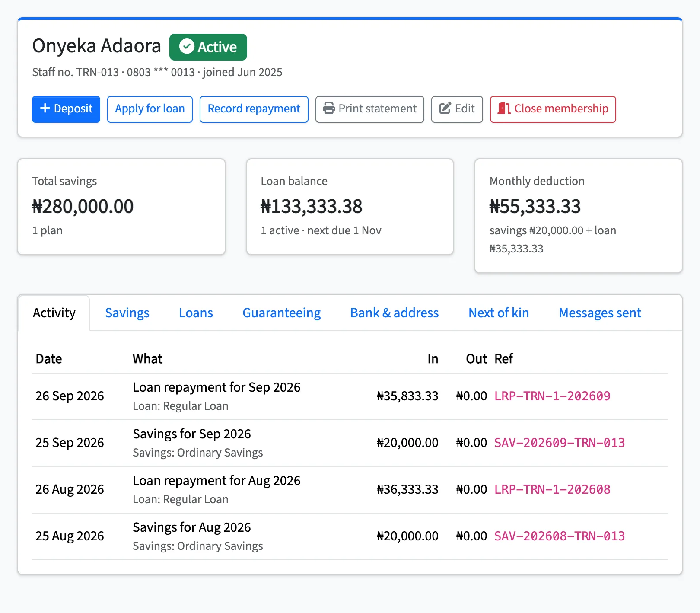This screenshot has width=700, height=613.
Task: Click reference LRP-TRN-1-202608
Action: (552, 489)
